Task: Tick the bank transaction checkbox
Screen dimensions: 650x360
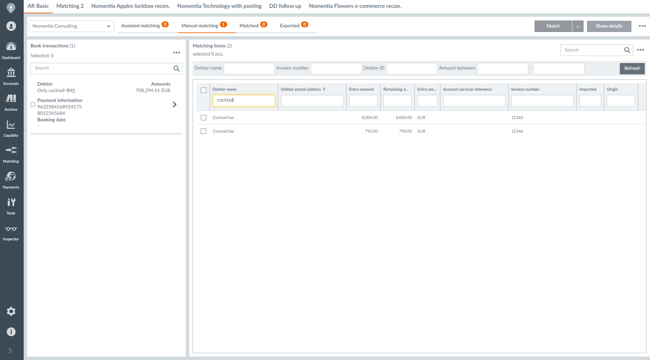Action: 33,105
